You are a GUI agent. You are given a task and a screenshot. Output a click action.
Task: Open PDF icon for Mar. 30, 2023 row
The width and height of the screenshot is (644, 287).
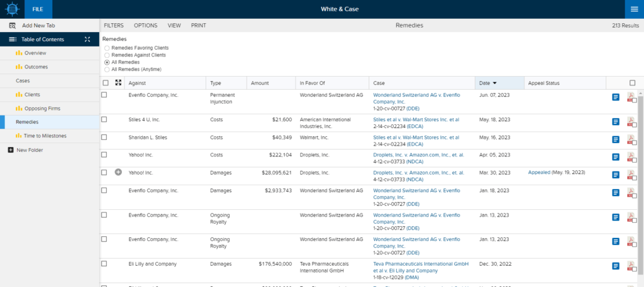(630, 175)
